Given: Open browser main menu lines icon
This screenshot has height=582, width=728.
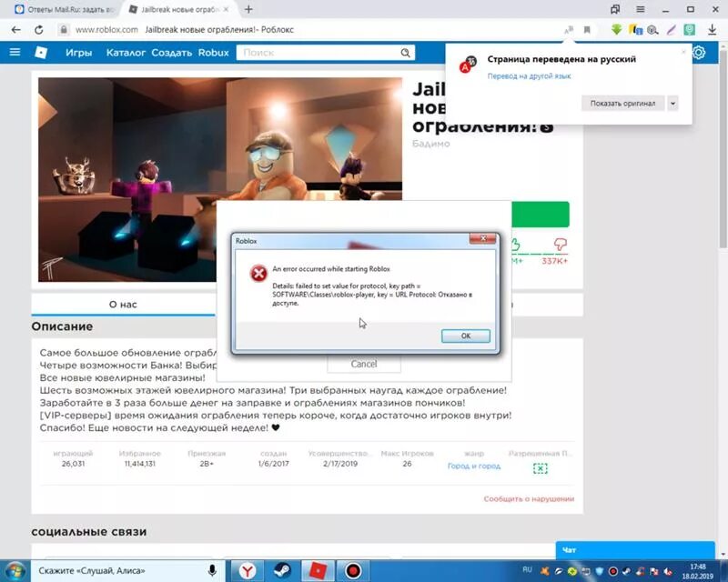Looking at the screenshot, I should point(641,9).
